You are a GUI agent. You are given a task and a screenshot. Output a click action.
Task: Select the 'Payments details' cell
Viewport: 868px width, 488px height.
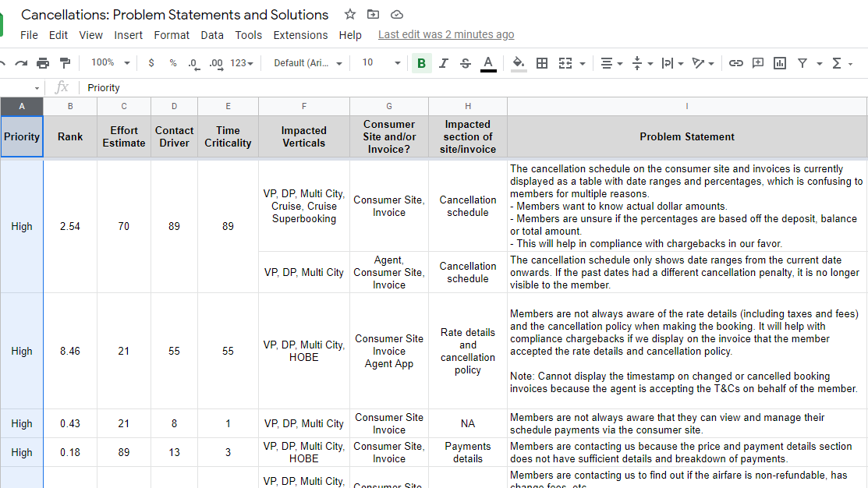pos(468,453)
